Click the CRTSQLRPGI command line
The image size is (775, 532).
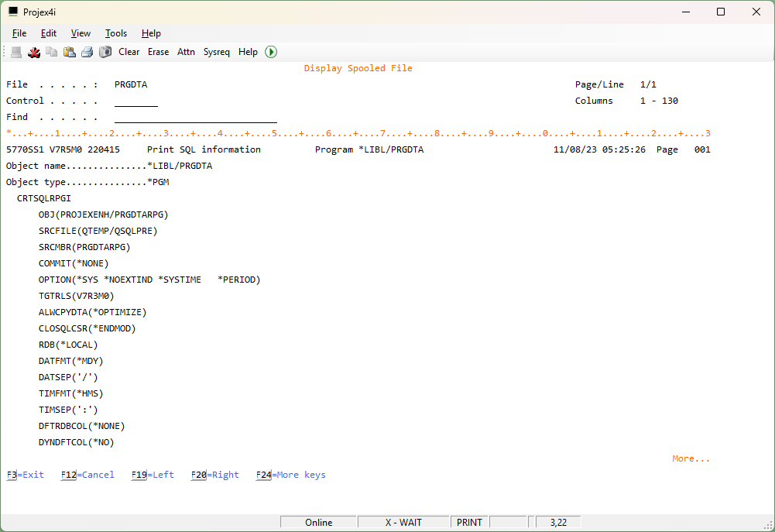tap(44, 198)
